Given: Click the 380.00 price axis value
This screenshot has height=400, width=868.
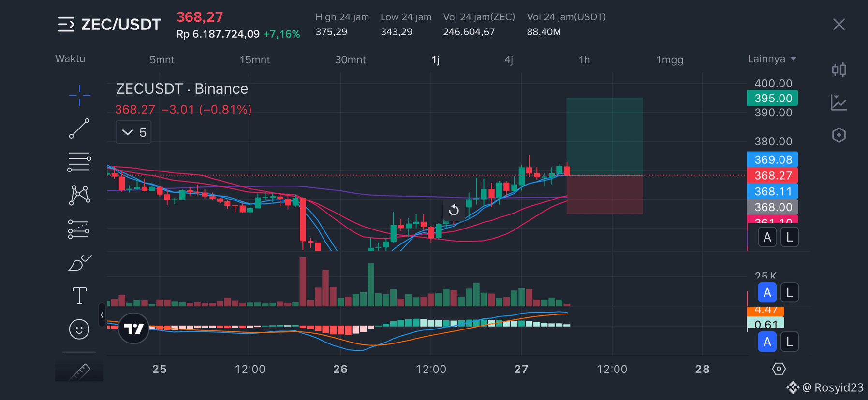Looking at the screenshot, I should pyautogui.click(x=774, y=142).
